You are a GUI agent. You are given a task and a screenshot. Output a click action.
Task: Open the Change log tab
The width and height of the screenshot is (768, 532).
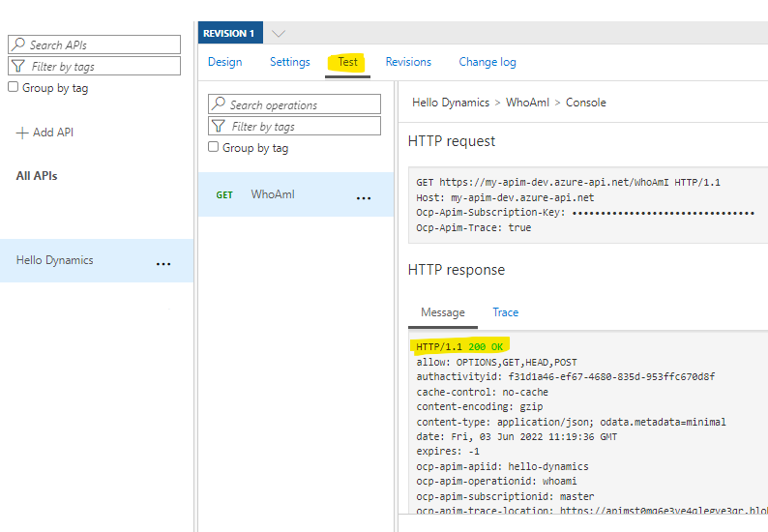coord(487,62)
